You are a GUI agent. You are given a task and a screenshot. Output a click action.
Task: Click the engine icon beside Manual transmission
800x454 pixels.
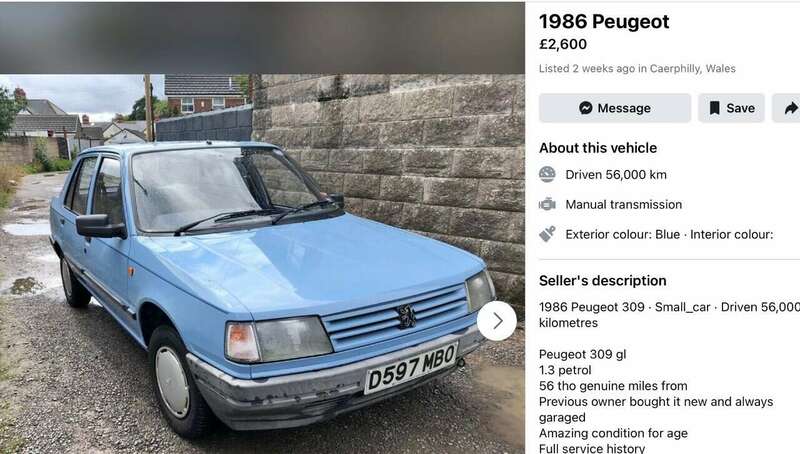(x=547, y=205)
